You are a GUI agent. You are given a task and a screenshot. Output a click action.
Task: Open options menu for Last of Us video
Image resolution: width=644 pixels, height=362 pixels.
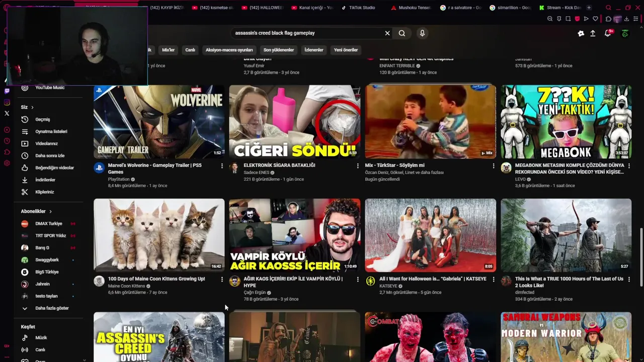click(629, 280)
